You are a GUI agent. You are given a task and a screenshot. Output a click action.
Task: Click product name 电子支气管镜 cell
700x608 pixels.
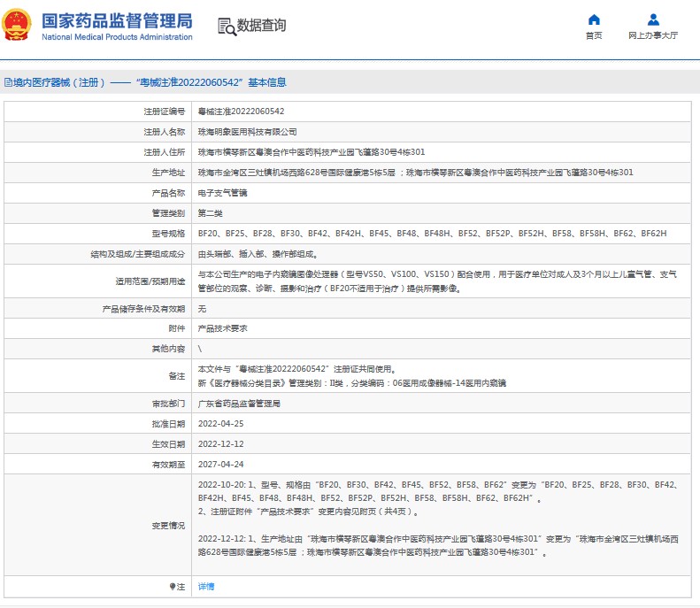tap(222, 193)
